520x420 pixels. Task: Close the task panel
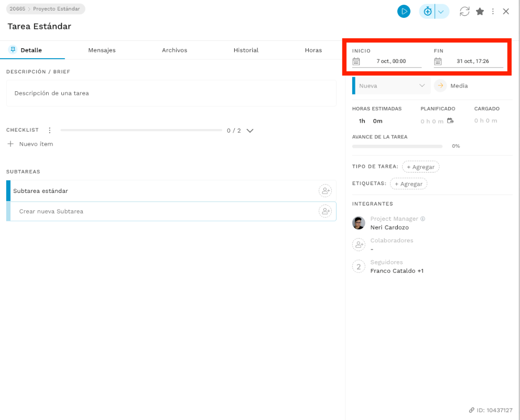[x=506, y=12]
